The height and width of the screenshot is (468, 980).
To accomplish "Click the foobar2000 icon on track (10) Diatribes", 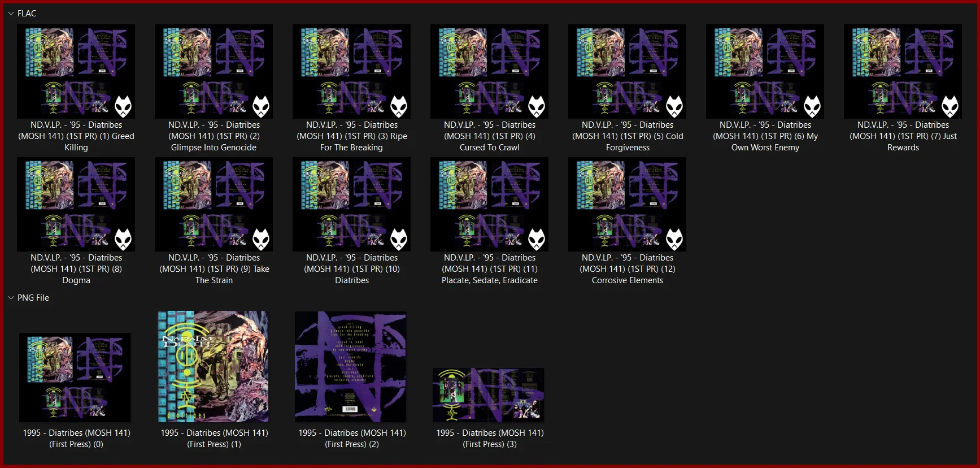I will click(399, 239).
